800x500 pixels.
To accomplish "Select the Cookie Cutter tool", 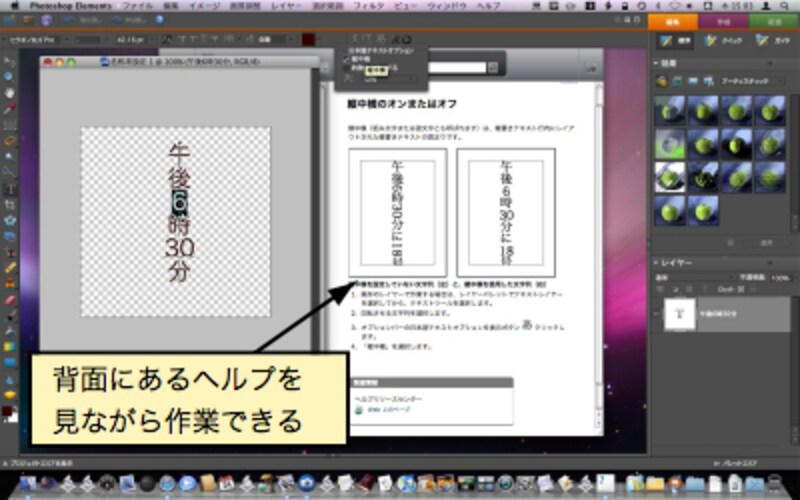I will click(x=10, y=221).
